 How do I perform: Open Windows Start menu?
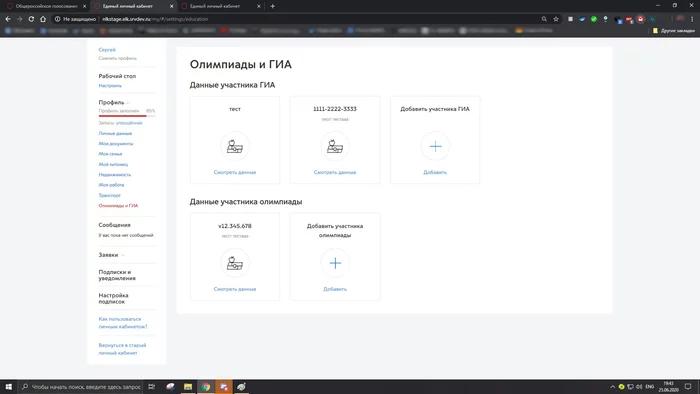pyautogui.click(x=8, y=387)
